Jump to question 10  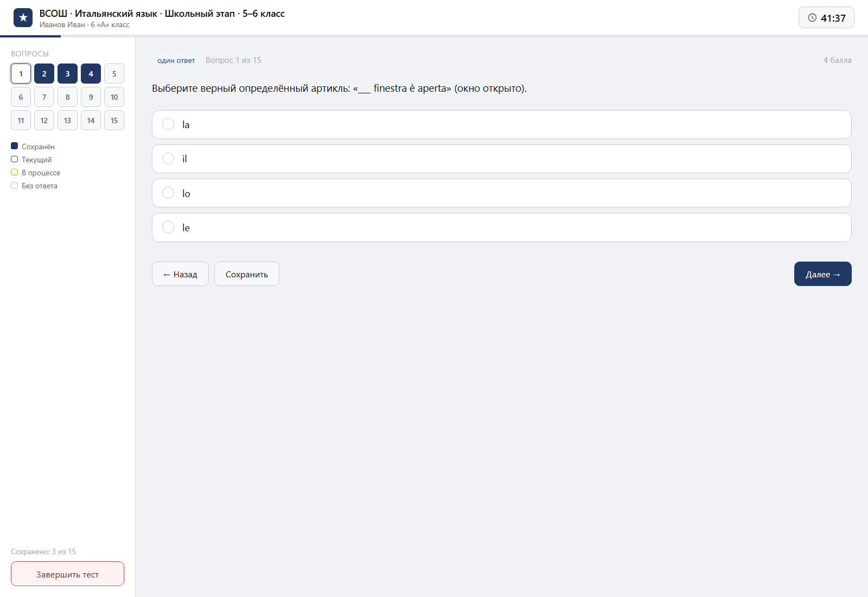(114, 97)
